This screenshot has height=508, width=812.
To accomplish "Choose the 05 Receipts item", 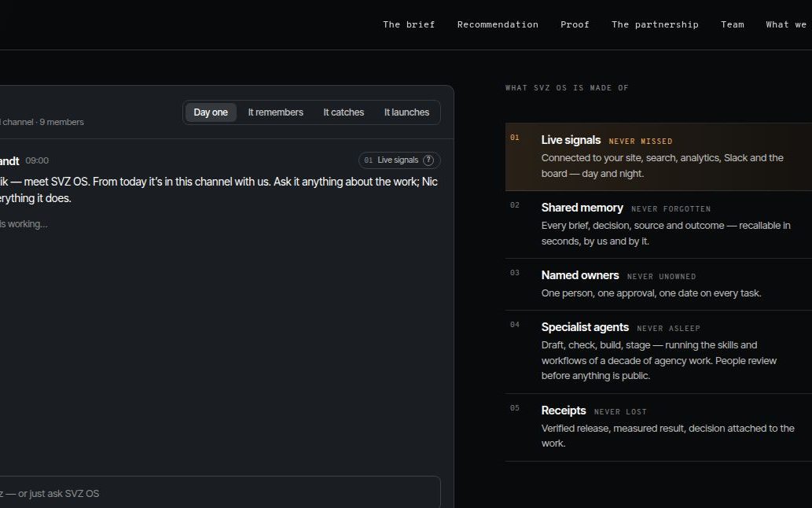I will [x=659, y=427].
